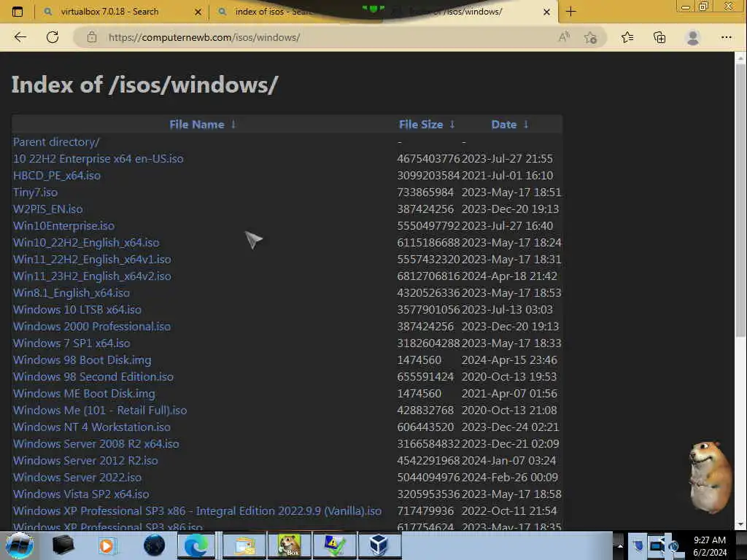The image size is (747, 560).
Task: Toggle File Size sort direction arrow
Action: point(452,124)
